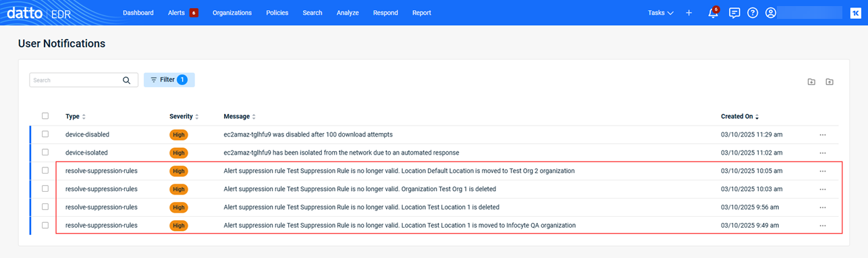Expand the Tasks dropdown

(660, 13)
